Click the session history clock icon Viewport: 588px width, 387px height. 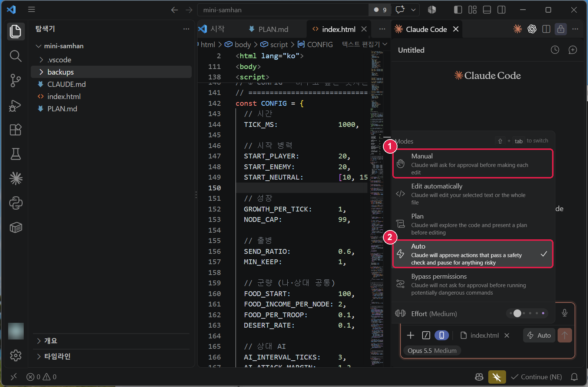[x=555, y=50]
